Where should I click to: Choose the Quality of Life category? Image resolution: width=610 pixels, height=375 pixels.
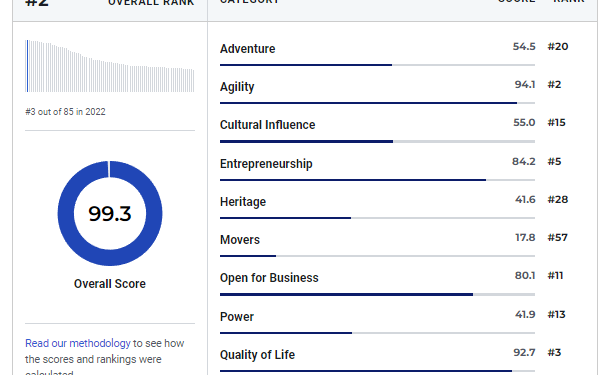[257, 355]
